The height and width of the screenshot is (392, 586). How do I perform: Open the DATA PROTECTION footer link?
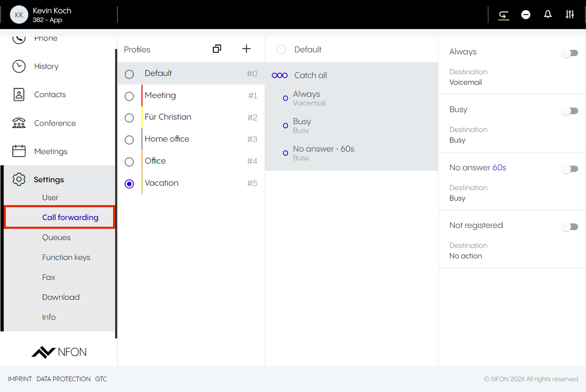tap(63, 379)
